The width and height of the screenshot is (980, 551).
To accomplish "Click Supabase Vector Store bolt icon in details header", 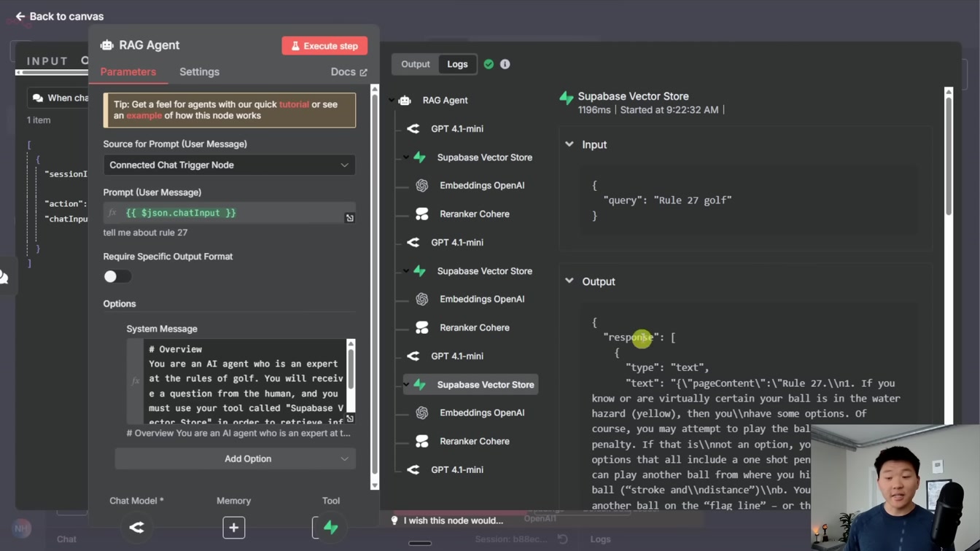I will 567,98.
